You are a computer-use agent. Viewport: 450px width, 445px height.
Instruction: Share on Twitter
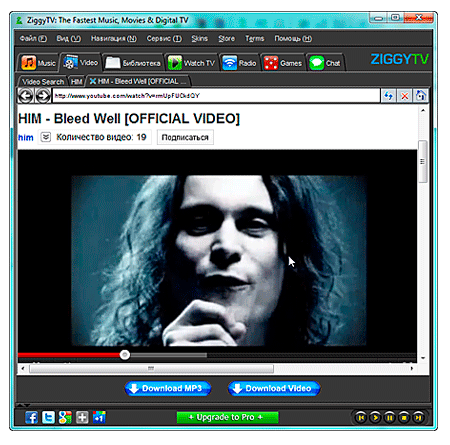click(x=48, y=417)
